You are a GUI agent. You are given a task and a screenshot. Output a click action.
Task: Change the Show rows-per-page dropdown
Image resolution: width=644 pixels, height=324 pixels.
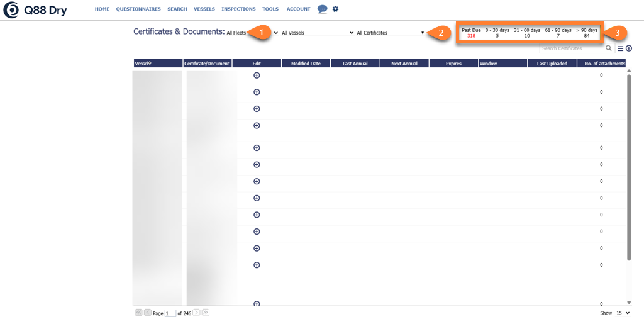pos(623,313)
